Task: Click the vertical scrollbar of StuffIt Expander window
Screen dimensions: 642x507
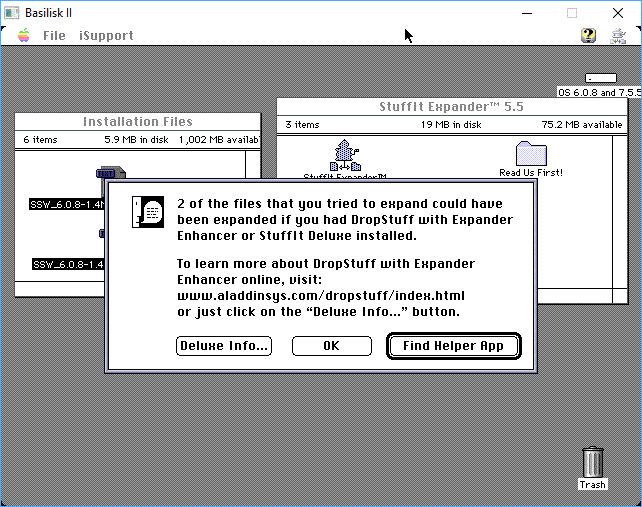Action: (x=620, y=213)
